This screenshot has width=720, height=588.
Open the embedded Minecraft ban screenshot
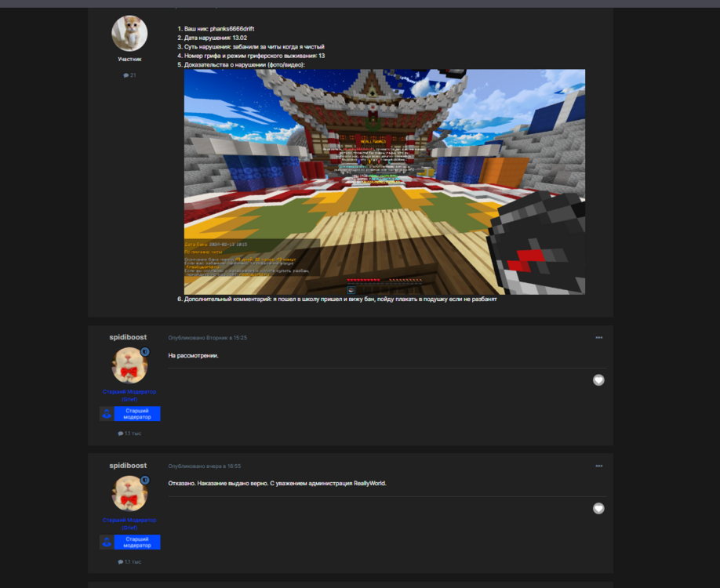(x=384, y=182)
